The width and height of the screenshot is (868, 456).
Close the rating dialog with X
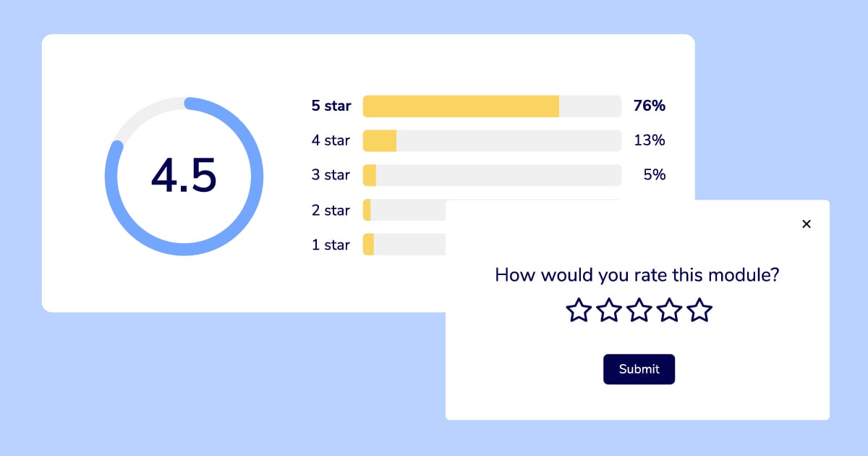(x=807, y=224)
